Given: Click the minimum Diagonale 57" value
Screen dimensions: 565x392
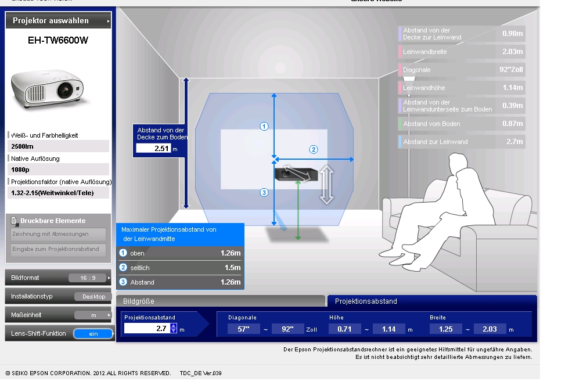Looking at the screenshot, I should pos(243,329).
